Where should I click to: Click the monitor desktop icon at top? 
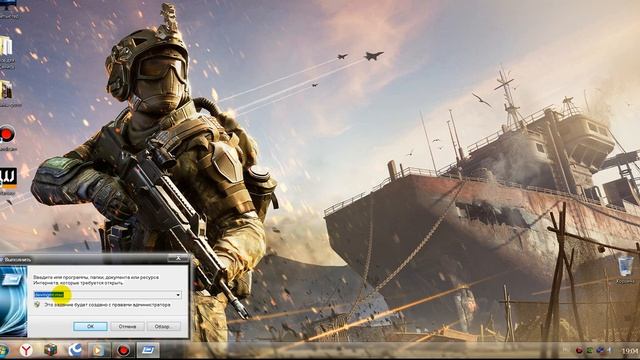coord(8,4)
